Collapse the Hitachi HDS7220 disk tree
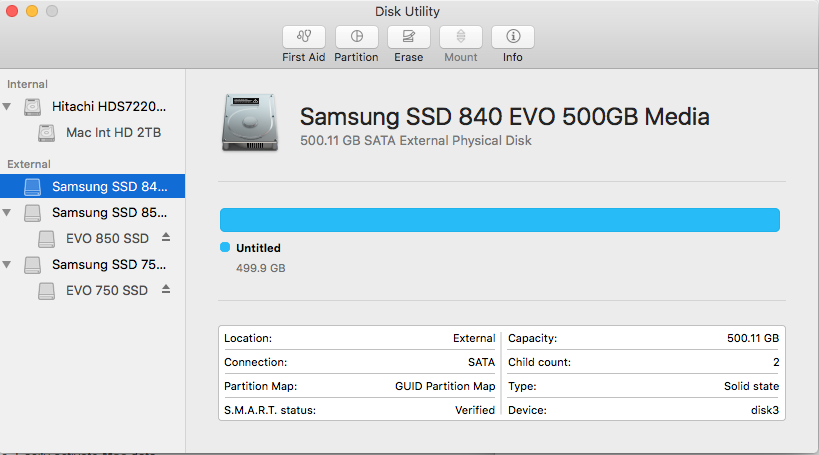Viewport: 819px width, 455px height. coord(7,107)
